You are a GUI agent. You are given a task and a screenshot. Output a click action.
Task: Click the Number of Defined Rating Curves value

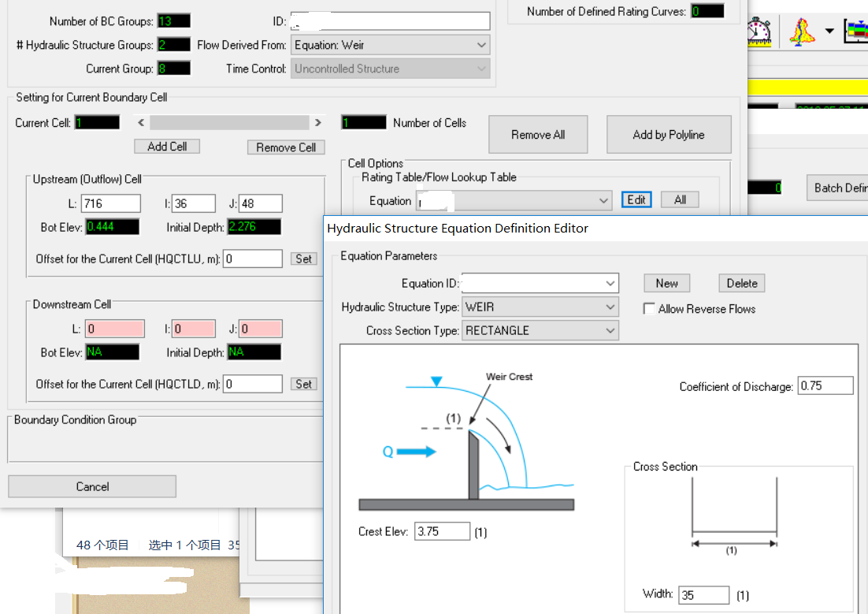click(707, 11)
